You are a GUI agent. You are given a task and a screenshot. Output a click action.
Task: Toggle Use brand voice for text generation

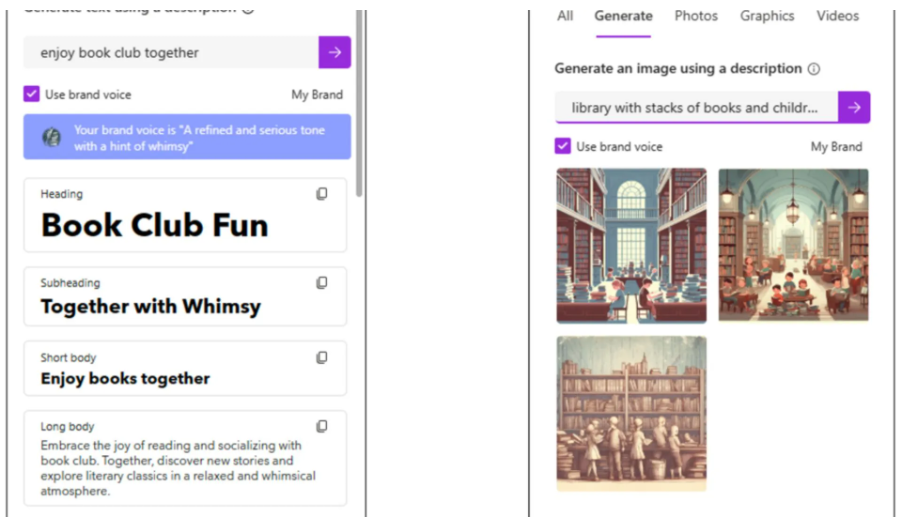click(x=32, y=95)
